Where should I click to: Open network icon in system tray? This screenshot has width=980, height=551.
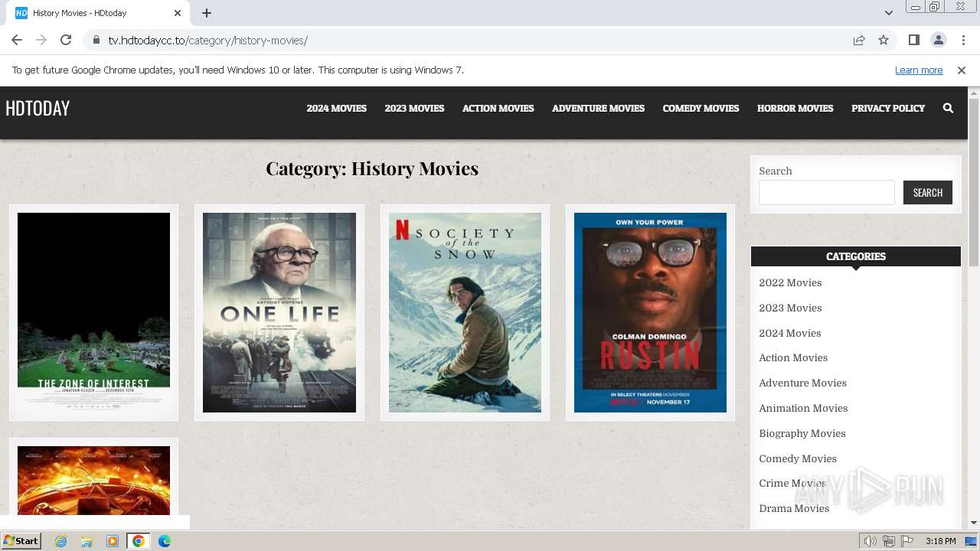tap(889, 541)
